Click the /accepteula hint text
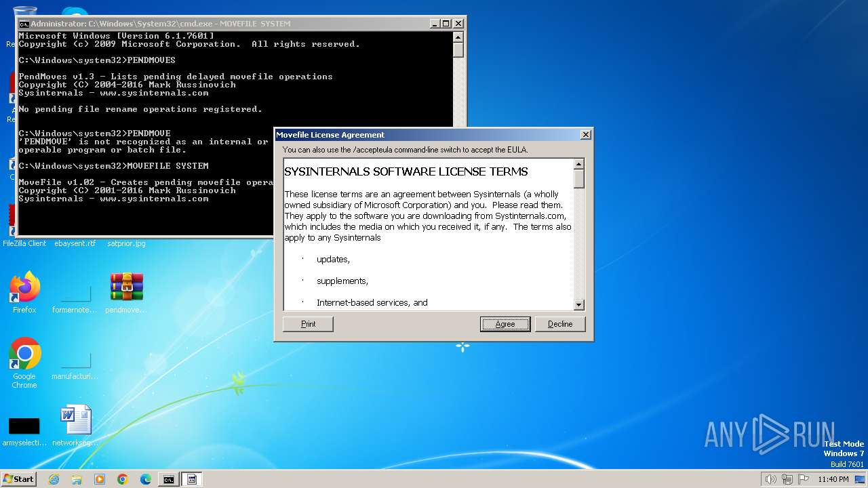868x488 pixels. click(x=405, y=150)
